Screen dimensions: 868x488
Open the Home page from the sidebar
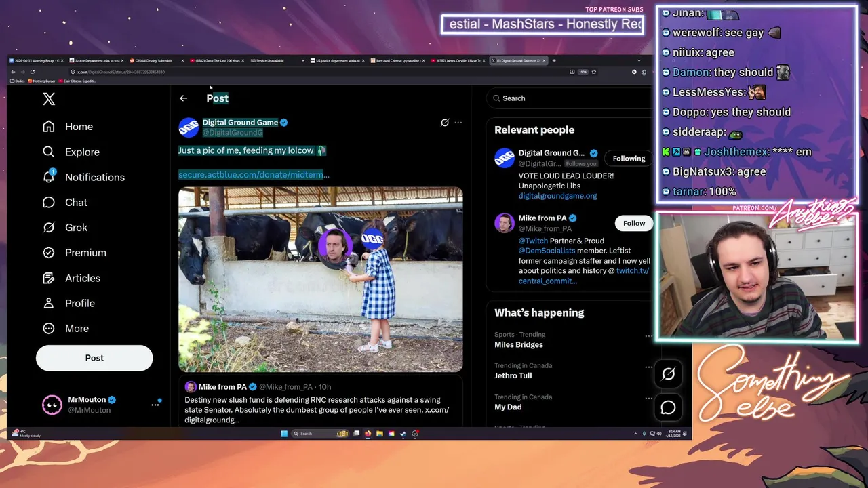click(x=68, y=127)
